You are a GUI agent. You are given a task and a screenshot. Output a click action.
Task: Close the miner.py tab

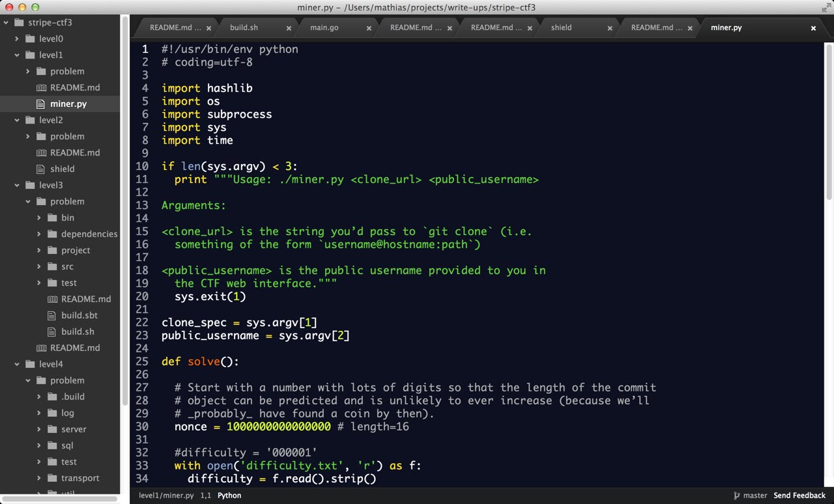(x=813, y=28)
